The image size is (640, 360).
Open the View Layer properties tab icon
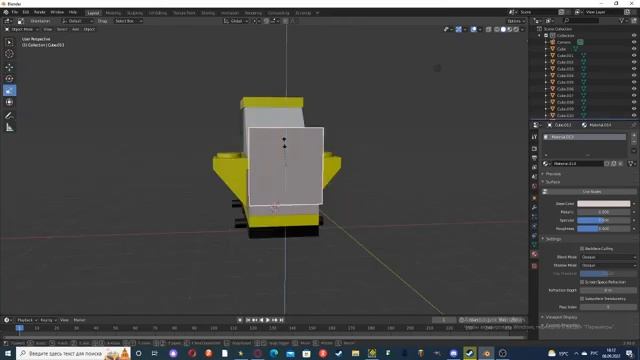click(x=534, y=167)
